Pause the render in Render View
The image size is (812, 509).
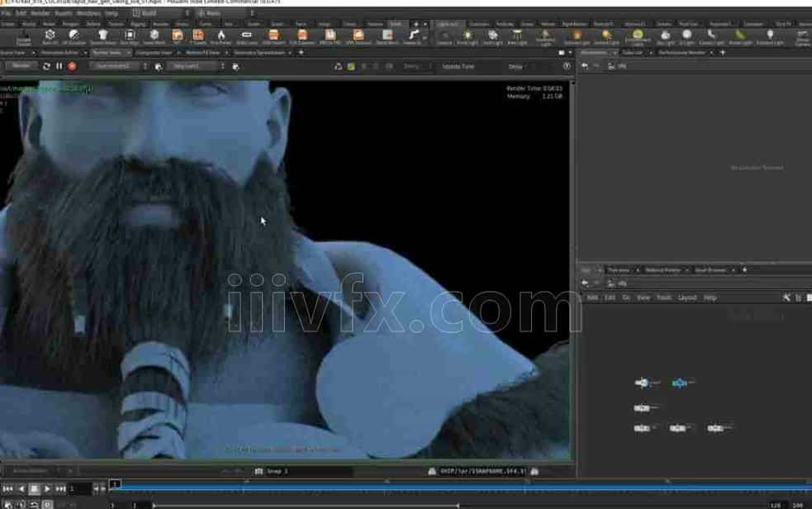pyautogui.click(x=59, y=66)
